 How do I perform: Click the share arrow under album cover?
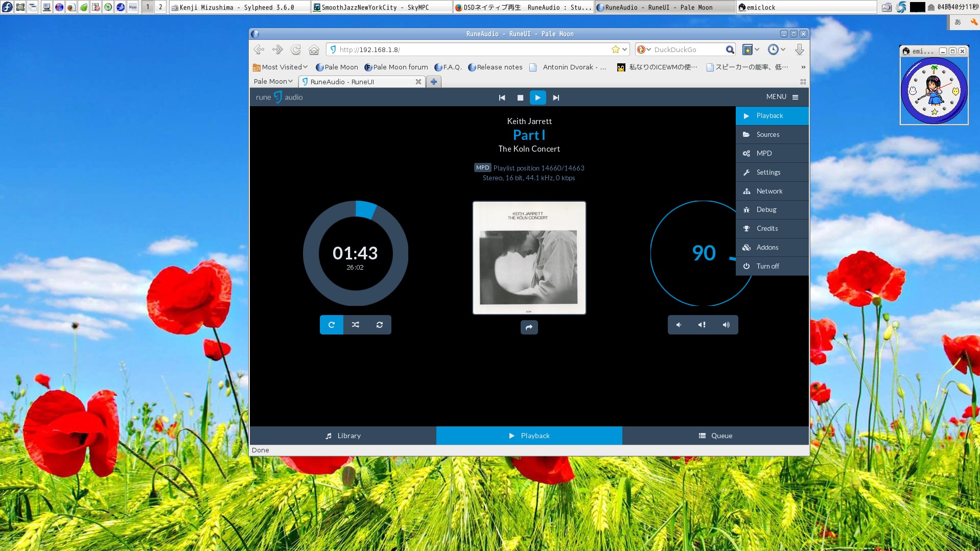[529, 327]
